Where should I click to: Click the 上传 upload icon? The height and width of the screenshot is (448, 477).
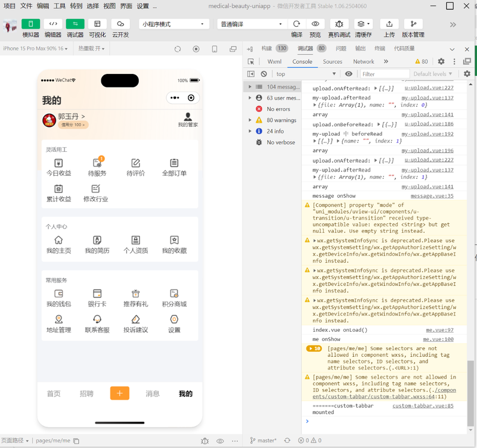(x=389, y=24)
